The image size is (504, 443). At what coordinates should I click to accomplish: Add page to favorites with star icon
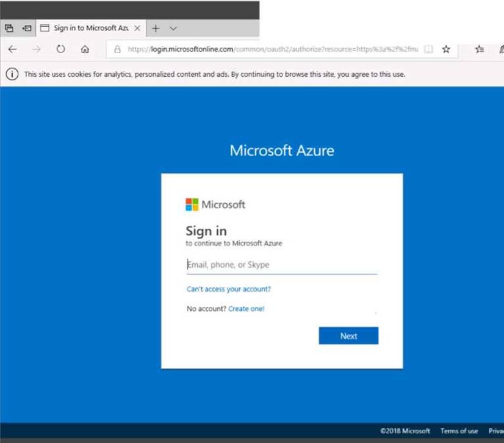(x=446, y=49)
